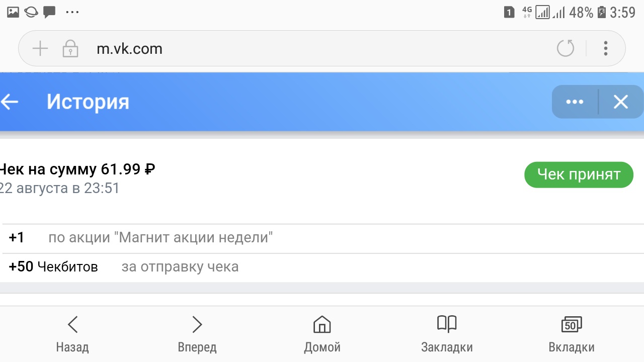Tap the green Чек принят badge
The width and height of the screenshot is (644, 362).
click(x=579, y=175)
